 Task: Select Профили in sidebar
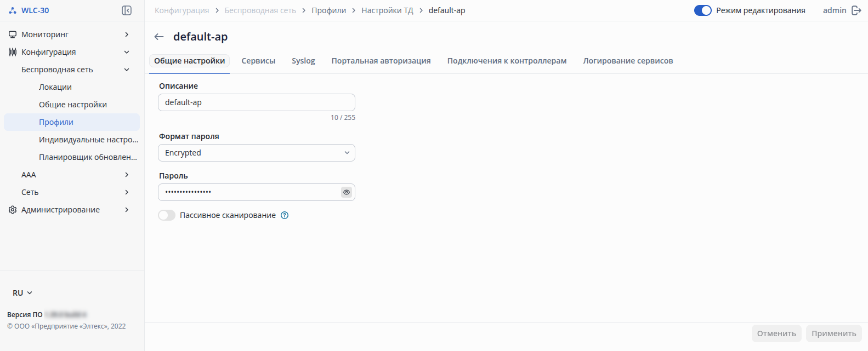[x=72, y=122]
